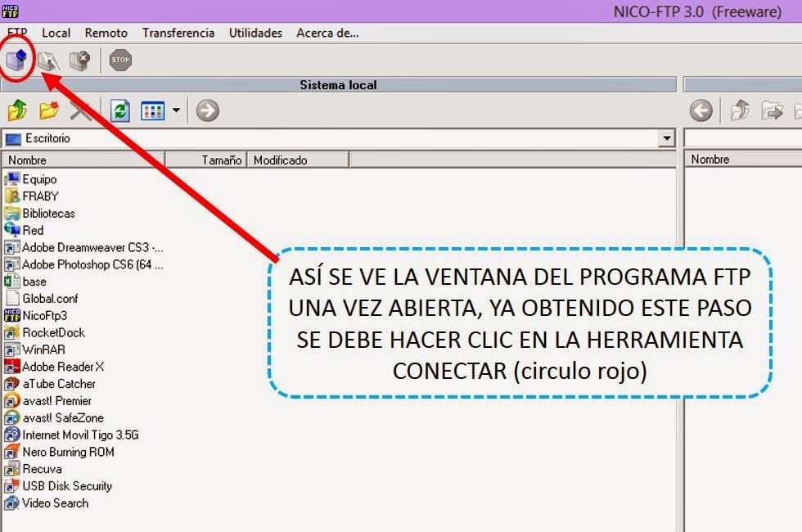Click the greyed-out disconnect icon with x
The image size is (802, 532).
[x=79, y=59]
